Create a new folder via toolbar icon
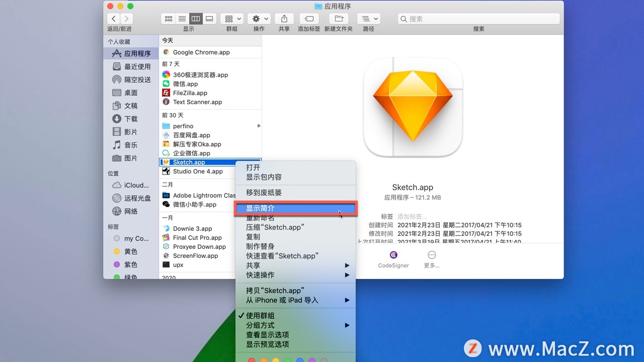This screenshot has width=644, height=362. point(339,19)
